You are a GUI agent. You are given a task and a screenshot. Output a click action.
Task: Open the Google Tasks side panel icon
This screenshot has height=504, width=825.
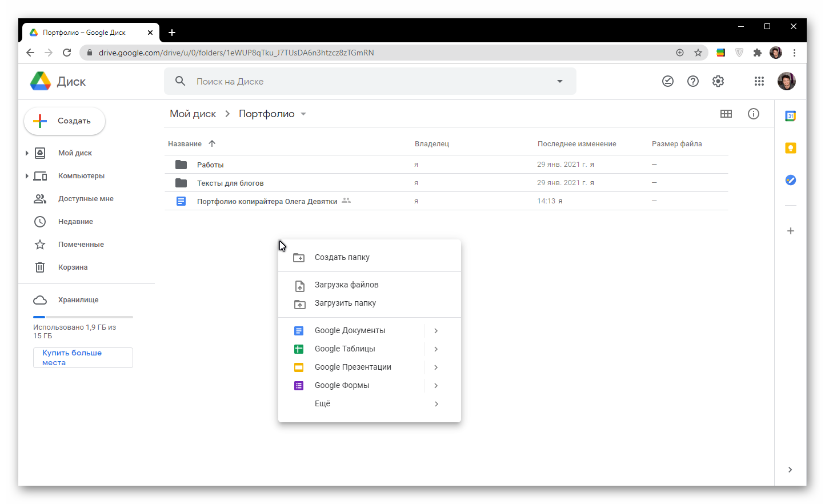point(790,180)
